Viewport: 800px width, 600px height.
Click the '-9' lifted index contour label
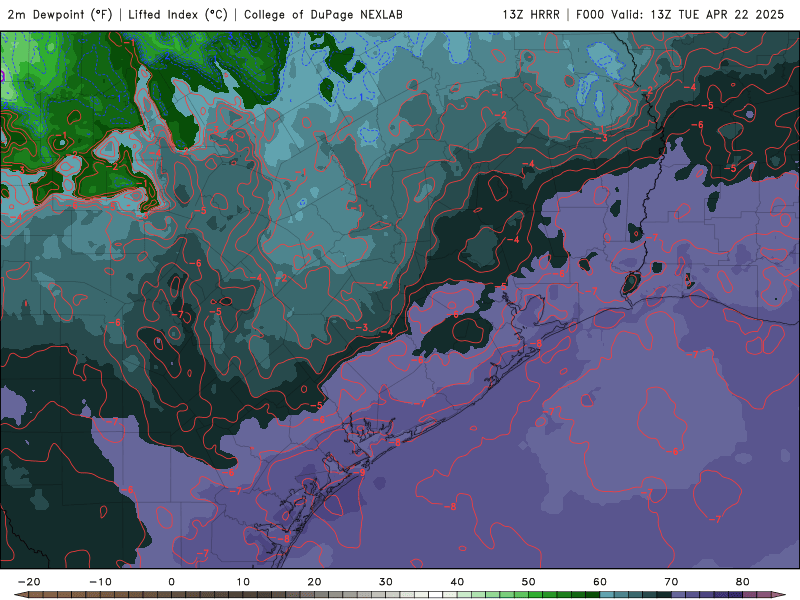click(360, 473)
